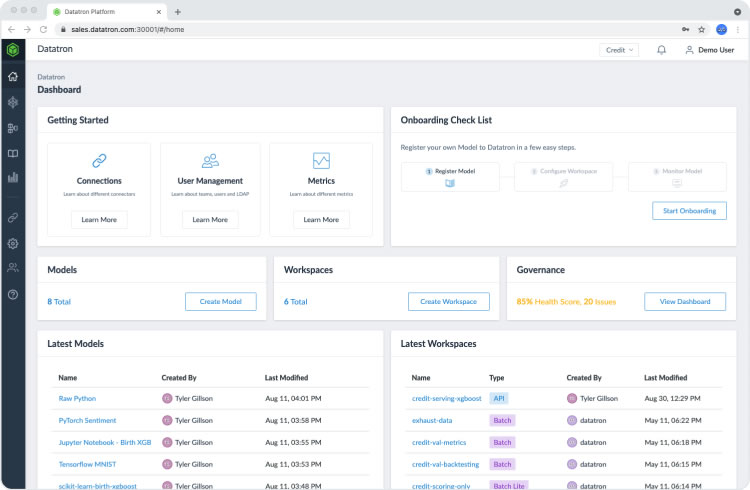Click browser forward arrow
Image resolution: width=750 pixels, height=490 pixels.
tap(27, 29)
